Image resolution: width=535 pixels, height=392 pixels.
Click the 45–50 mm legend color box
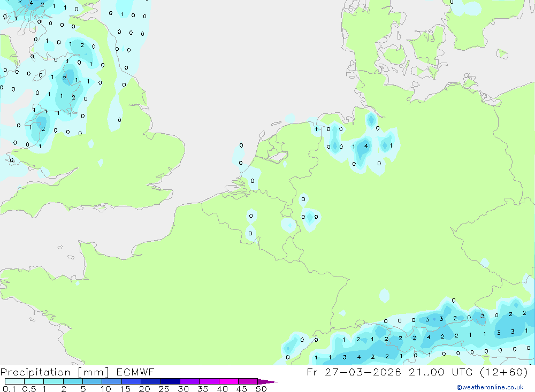tap(248, 381)
